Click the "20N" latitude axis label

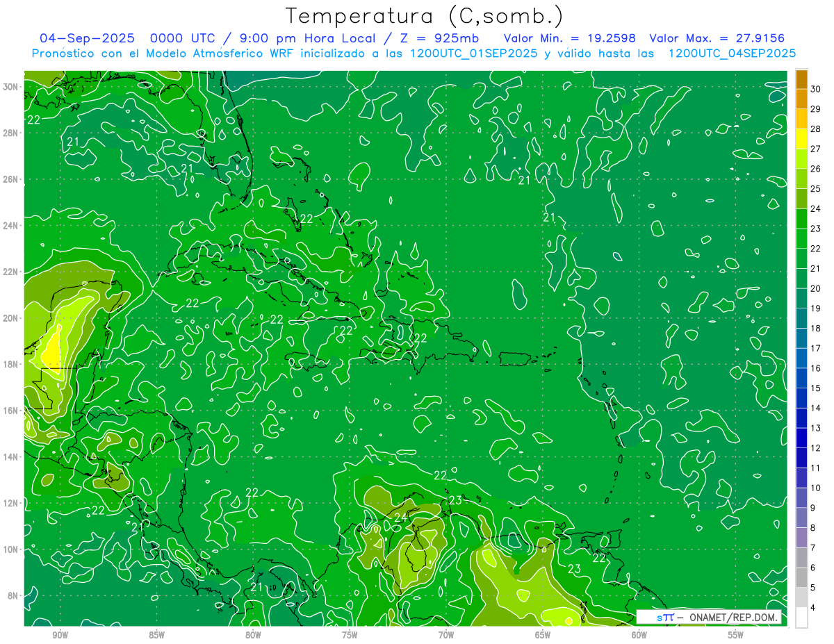[10, 318]
